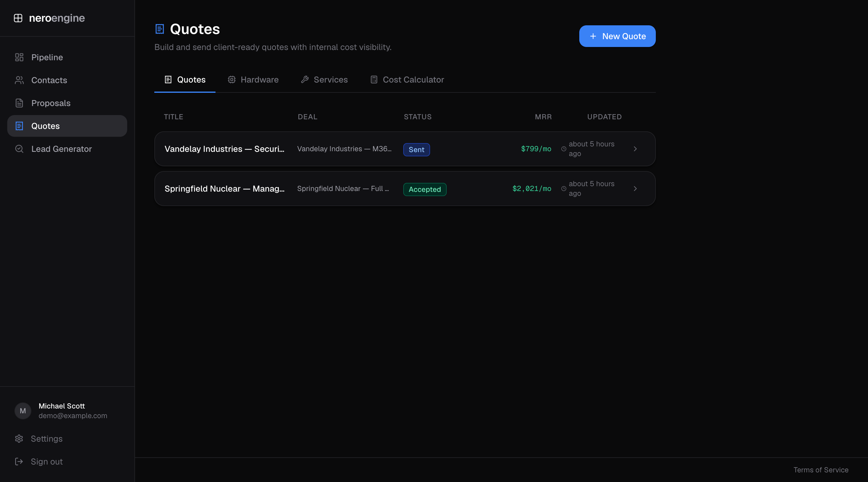The image size is (868, 482).
Task: Click the Lead Generator search icon
Action: [19, 149]
